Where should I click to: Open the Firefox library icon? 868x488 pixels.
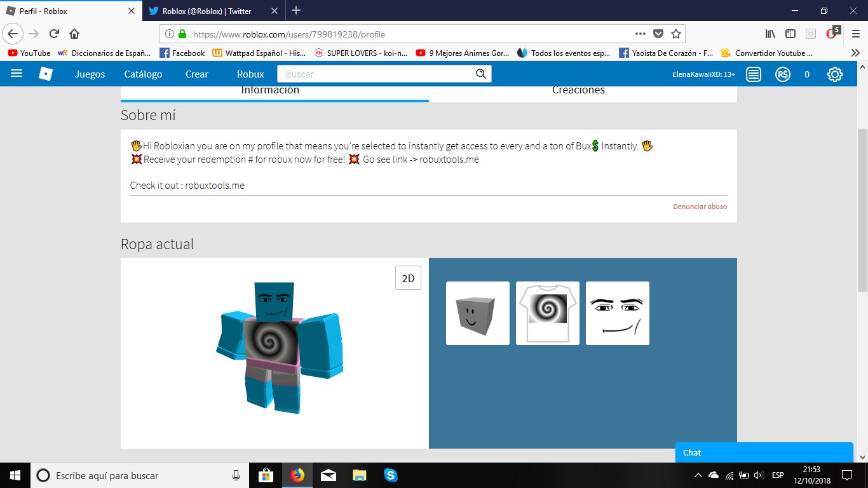pos(770,34)
